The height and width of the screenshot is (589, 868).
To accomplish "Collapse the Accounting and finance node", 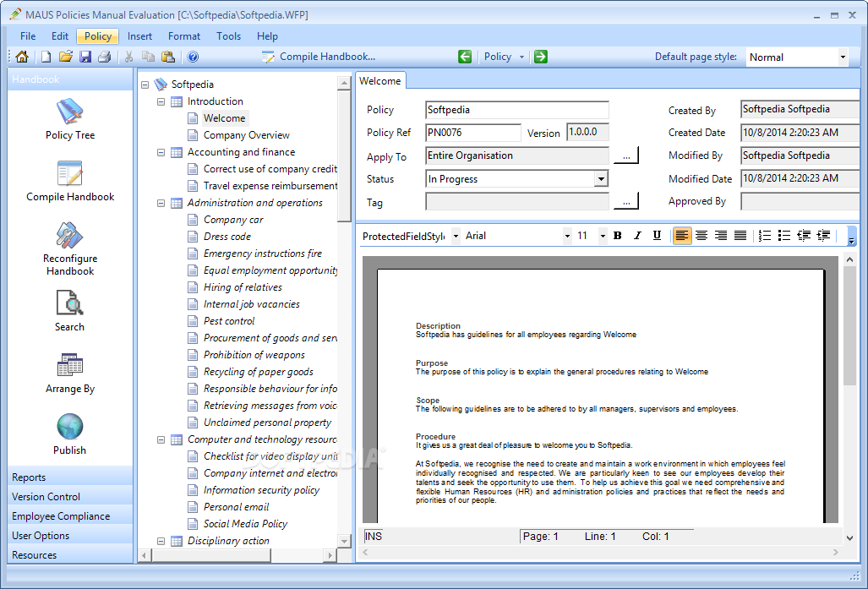I will point(161,152).
